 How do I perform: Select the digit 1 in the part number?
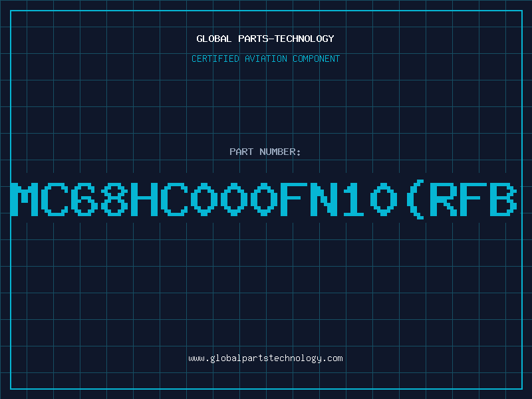click(354, 199)
